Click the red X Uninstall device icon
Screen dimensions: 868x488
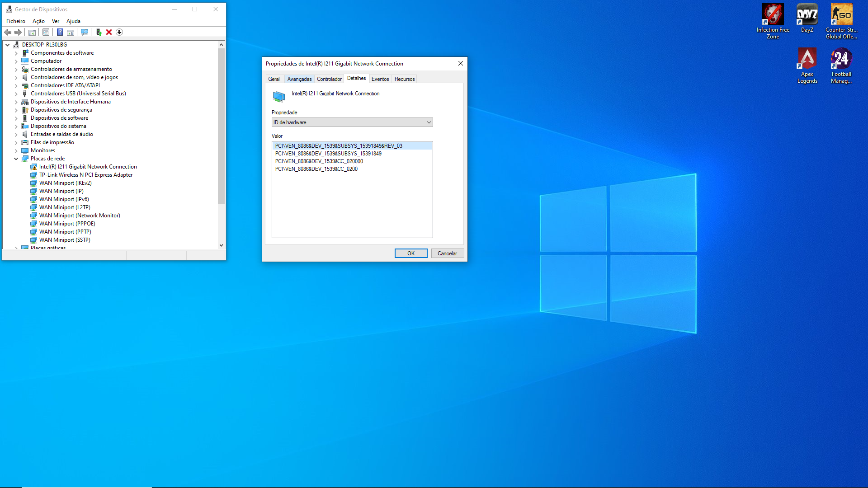[x=109, y=32]
